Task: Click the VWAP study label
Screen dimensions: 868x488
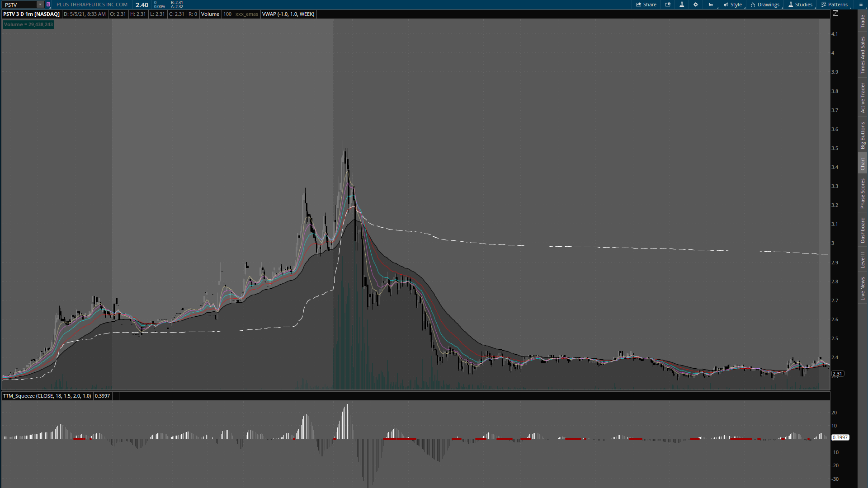Action: 288,14
